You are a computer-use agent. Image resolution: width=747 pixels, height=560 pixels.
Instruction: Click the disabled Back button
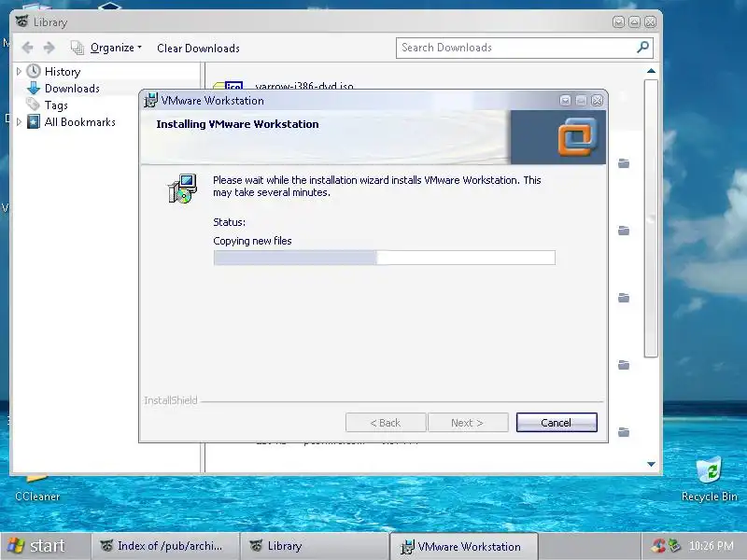tap(386, 423)
